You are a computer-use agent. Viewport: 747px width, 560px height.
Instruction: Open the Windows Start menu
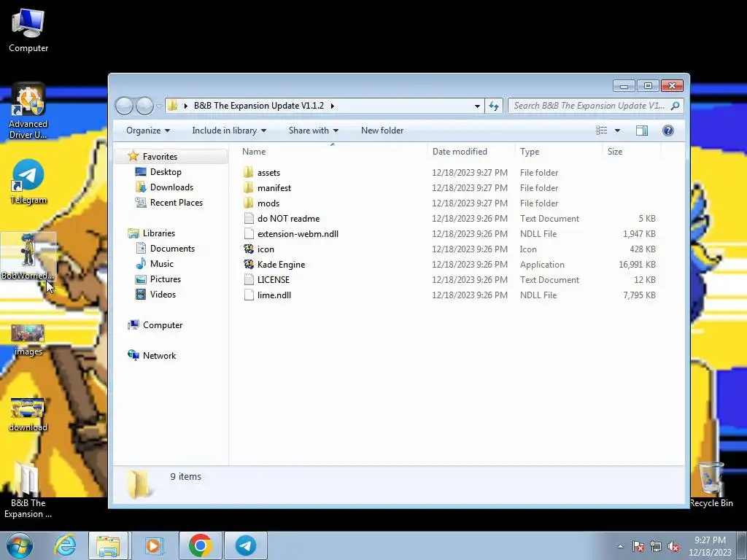19,545
